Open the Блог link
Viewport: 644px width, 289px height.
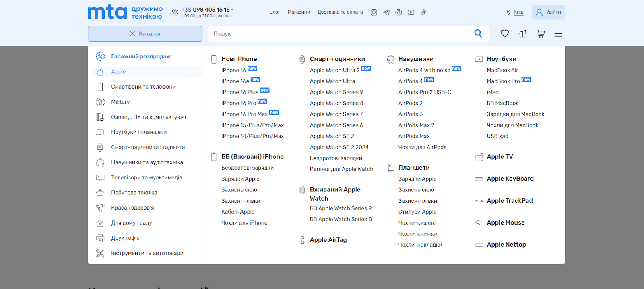click(275, 12)
